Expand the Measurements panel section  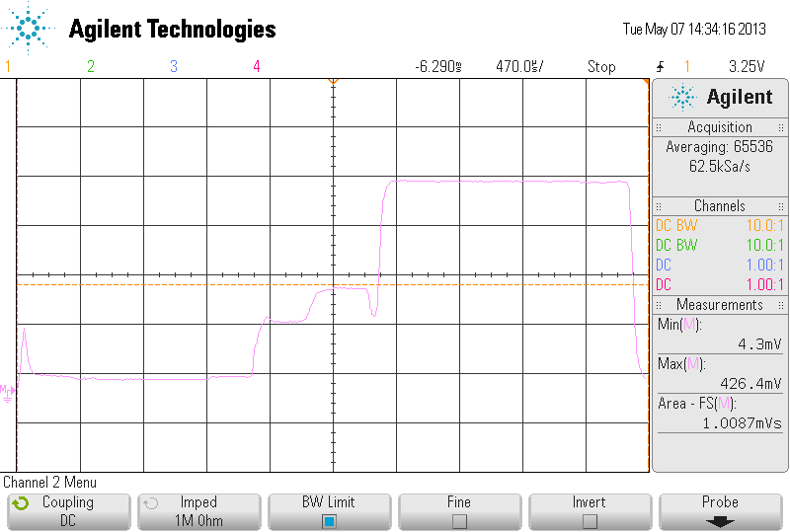(720, 305)
